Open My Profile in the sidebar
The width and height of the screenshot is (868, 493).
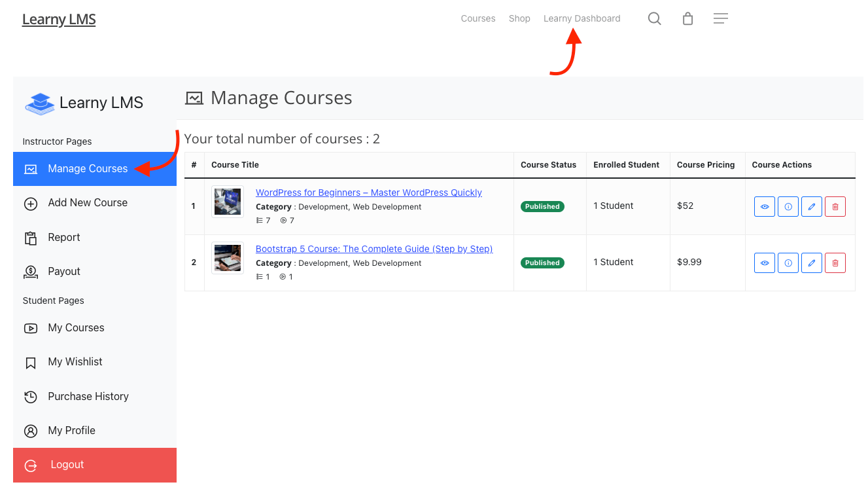[95, 430]
